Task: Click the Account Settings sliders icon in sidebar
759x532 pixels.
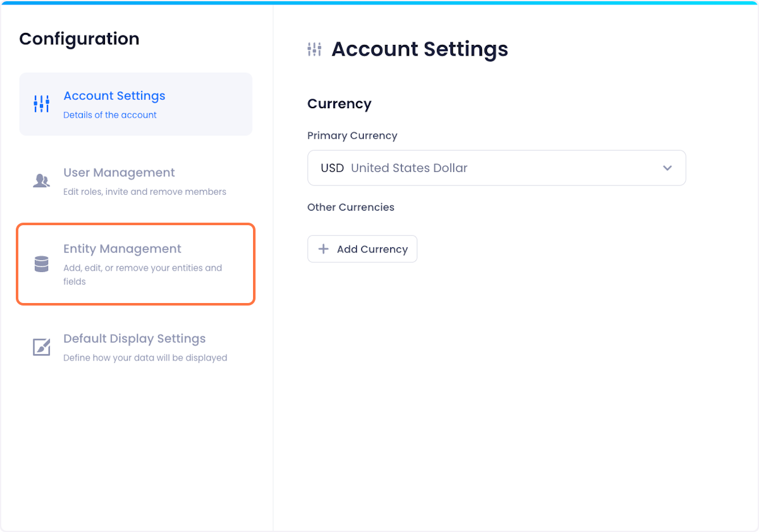Action: pyautogui.click(x=41, y=104)
